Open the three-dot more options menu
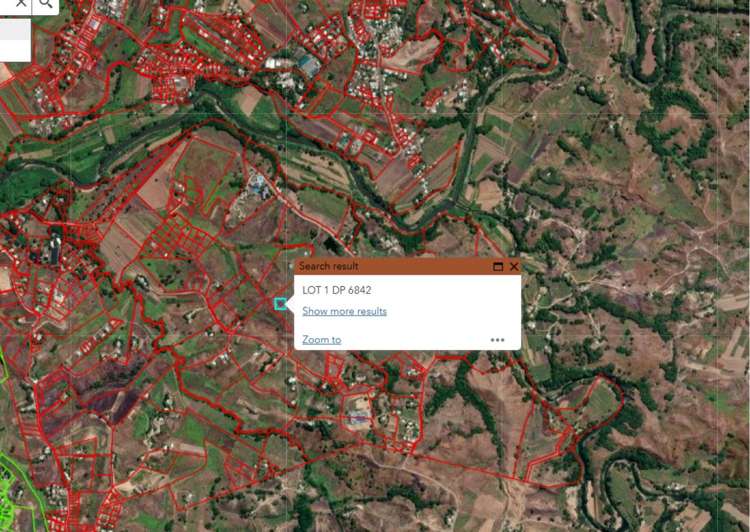Viewport: 750px width, 532px height. [x=497, y=340]
